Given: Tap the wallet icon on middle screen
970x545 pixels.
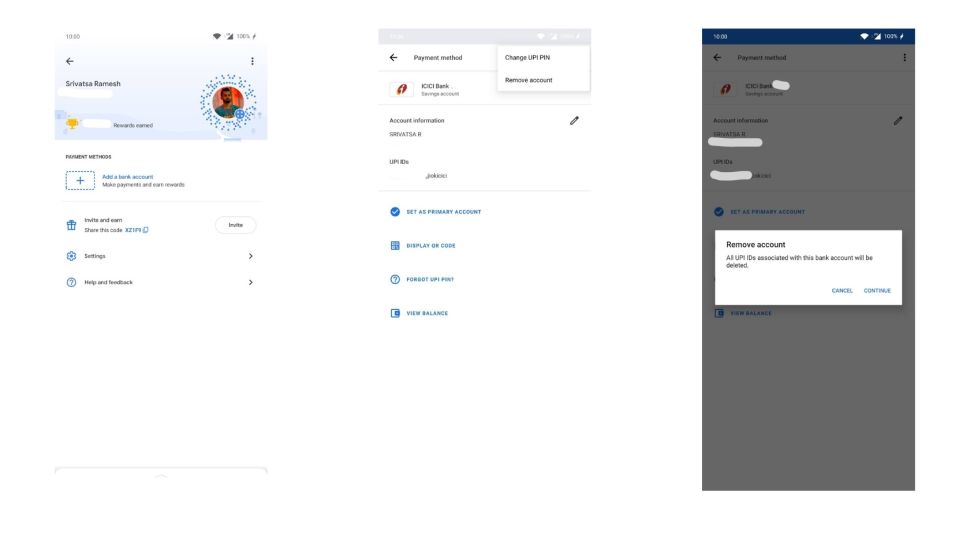Looking at the screenshot, I should pos(395,313).
